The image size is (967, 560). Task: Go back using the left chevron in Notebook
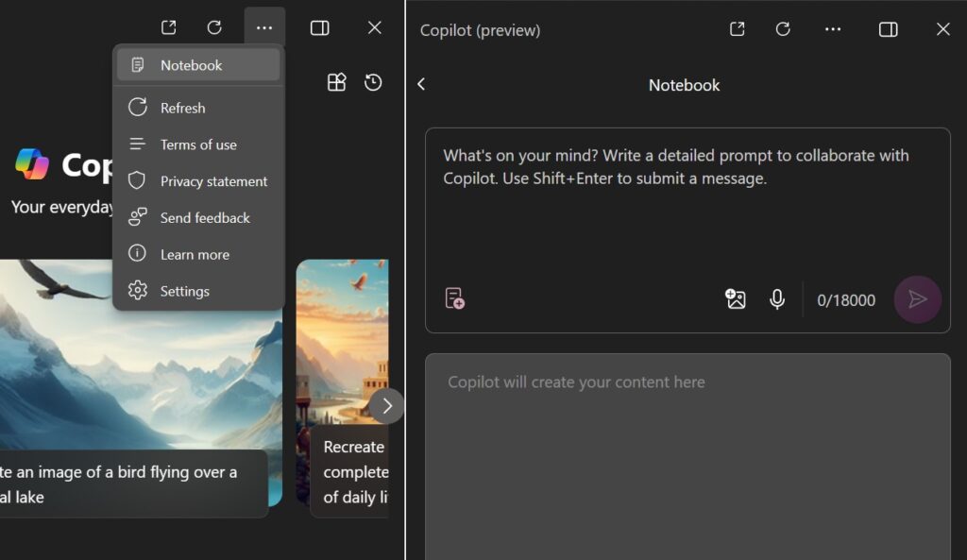point(421,83)
